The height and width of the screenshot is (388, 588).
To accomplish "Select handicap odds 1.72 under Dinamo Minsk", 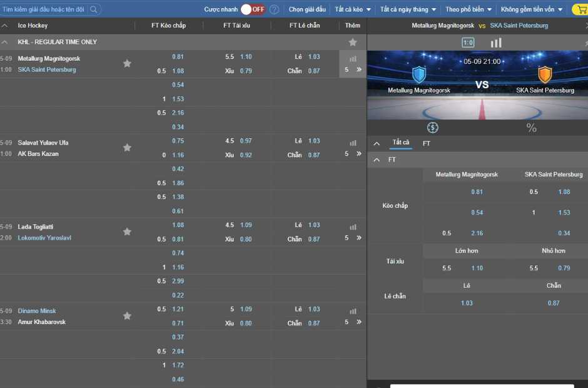I will [178, 365].
